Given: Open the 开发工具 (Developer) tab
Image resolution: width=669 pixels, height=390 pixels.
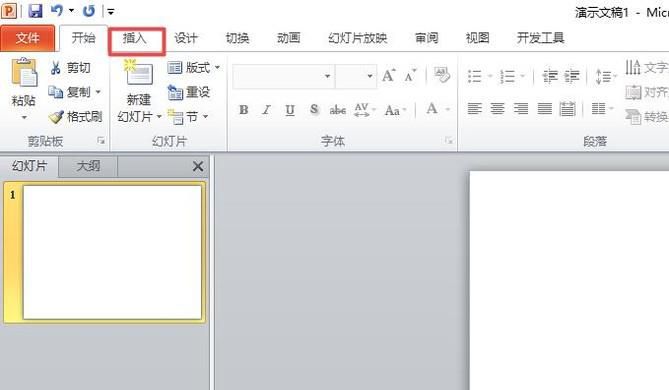Looking at the screenshot, I should coord(541,38).
